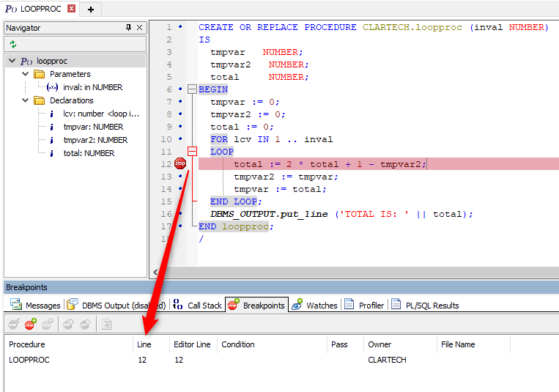Select the Declarations folder in Navigator
The width and height of the screenshot is (559, 392).
click(72, 100)
